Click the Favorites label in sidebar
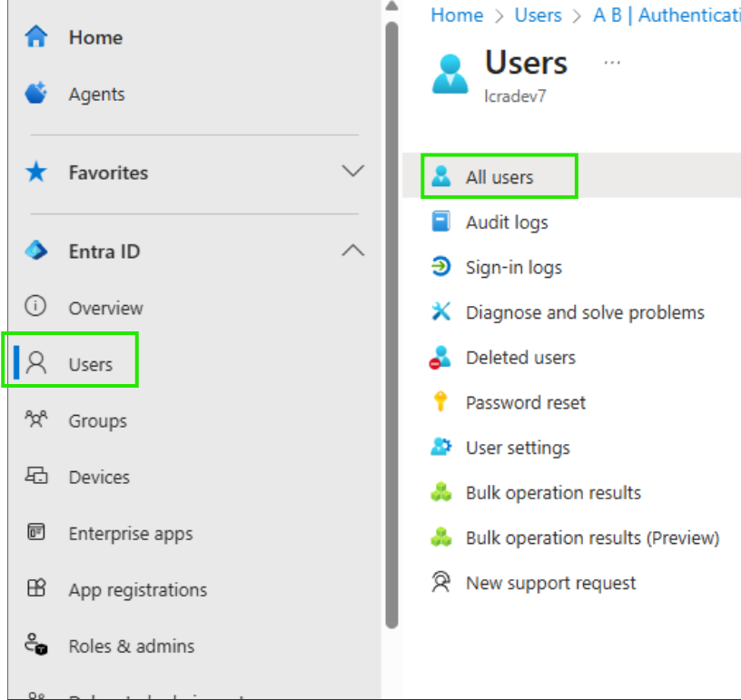This screenshot has width=741, height=700. pyautogui.click(x=108, y=173)
